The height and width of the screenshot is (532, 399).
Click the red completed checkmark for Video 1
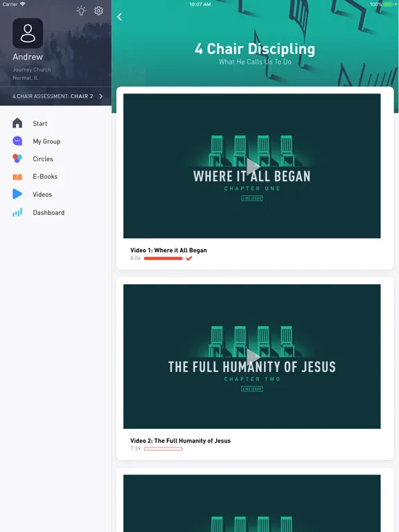pos(189,258)
